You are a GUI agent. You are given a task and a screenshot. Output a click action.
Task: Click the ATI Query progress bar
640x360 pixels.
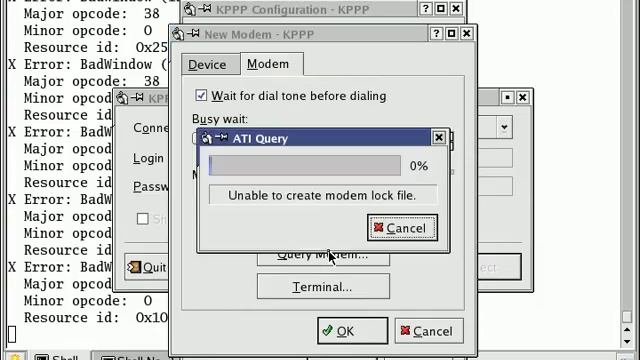coord(304,166)
